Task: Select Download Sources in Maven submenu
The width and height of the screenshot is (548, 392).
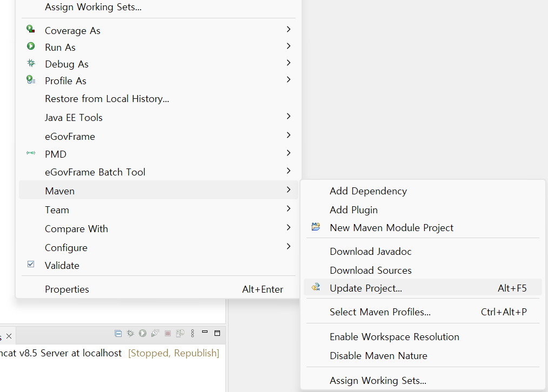Action: 371,270
